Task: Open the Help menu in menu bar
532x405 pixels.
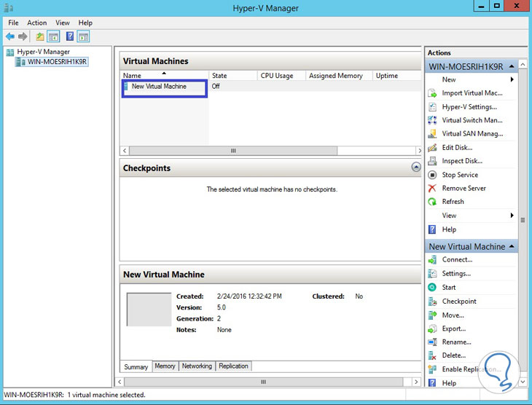Action: [x=85, y=23]
